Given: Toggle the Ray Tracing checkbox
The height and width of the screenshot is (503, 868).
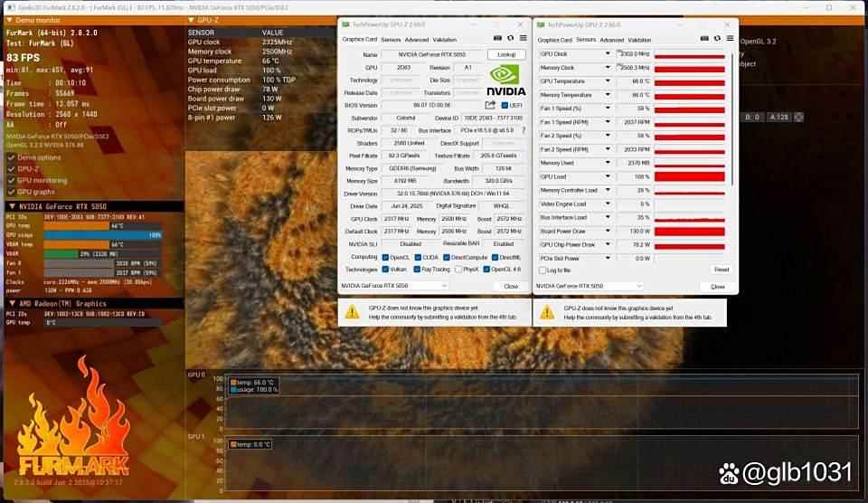Looking at the screenshot, I should coord(417,270).
